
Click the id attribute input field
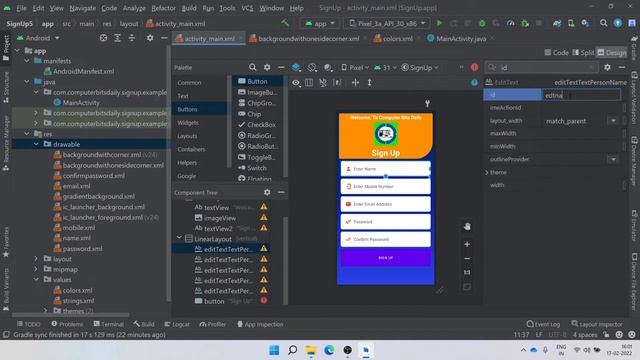581,95
